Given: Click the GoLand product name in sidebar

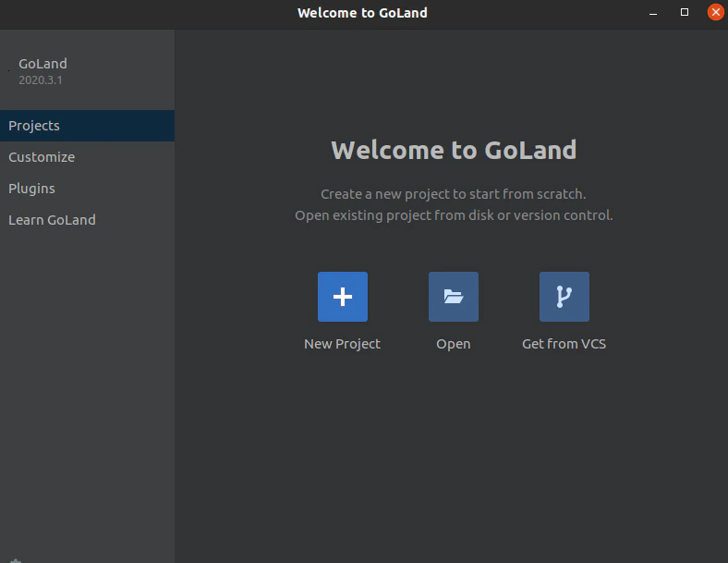Looking at the screenshot, I should pos(42,64).
